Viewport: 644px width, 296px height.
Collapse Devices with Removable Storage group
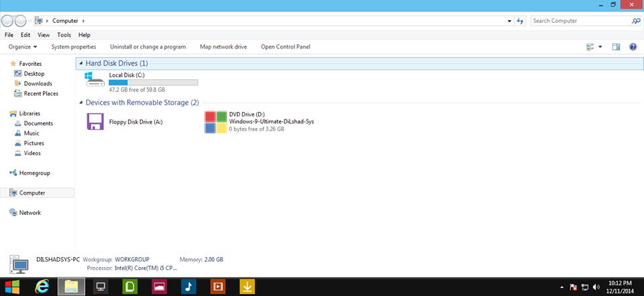(x=81, y=103)
